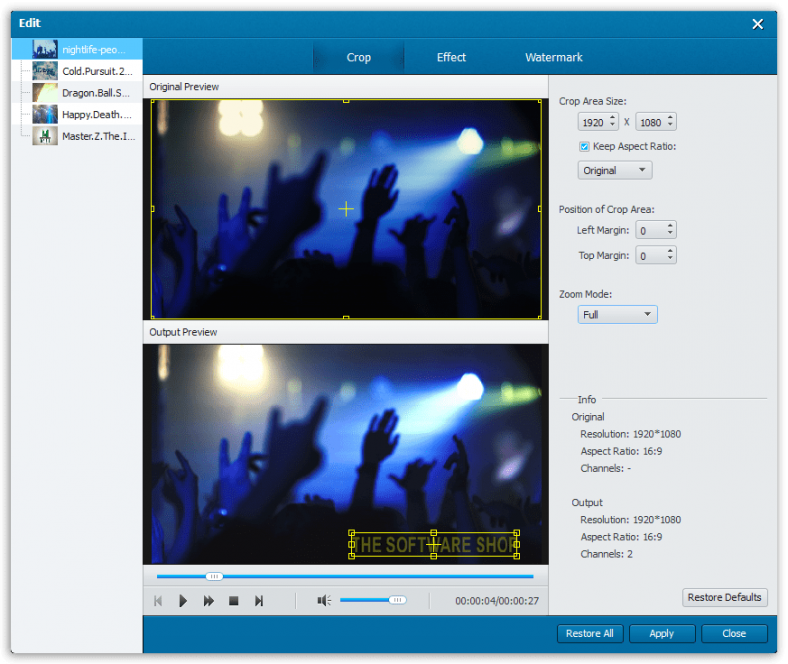Viewport: 788px width, 664px height.
Task: Select the watermark text box in Output Preview
Action: tap(434, 544)
